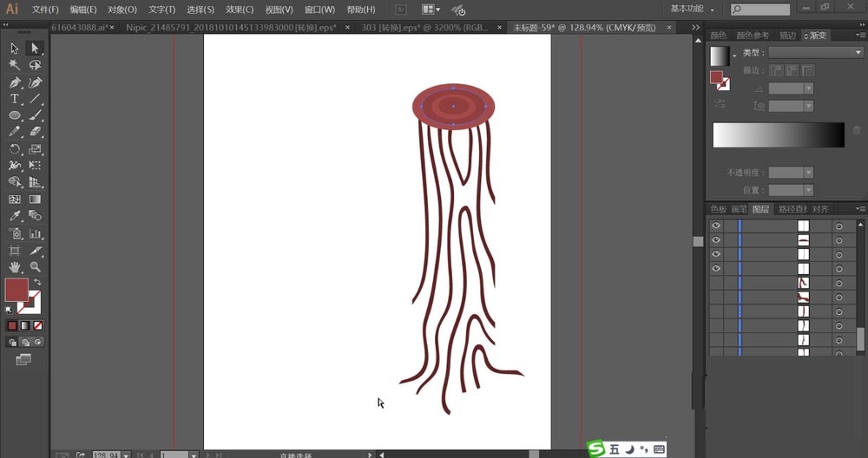Select the Mesh tool
Image resolution: width=868 pixels, height=458 pixels.
pos(15,200)
